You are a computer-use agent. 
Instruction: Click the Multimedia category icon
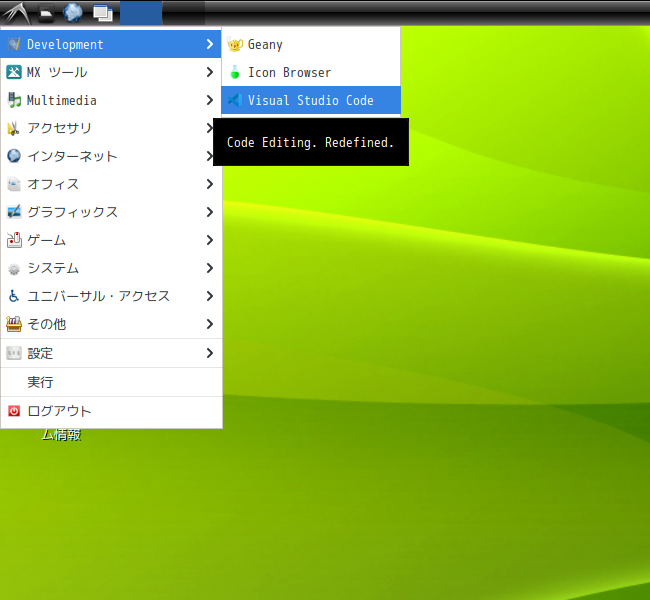[14, 100]
